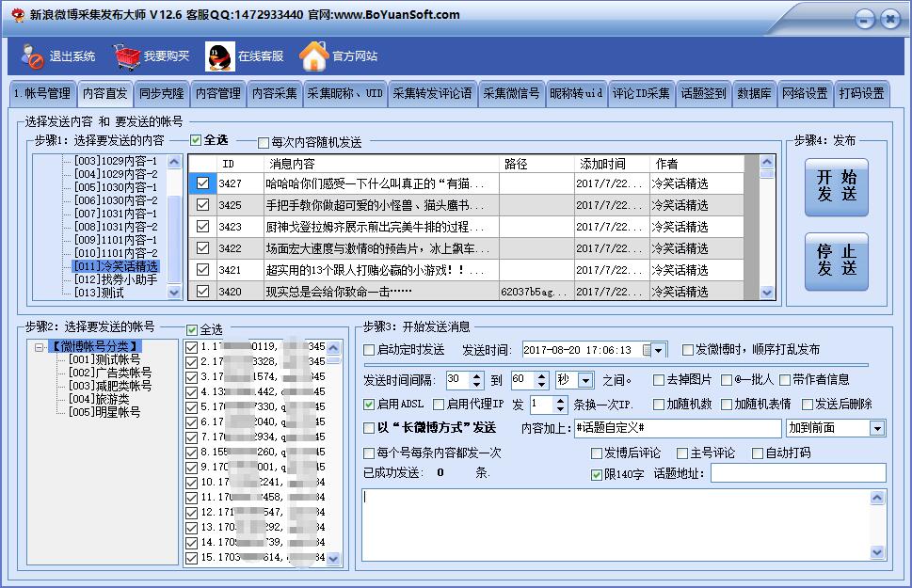Increase the interval minimum value 30
Screen dimensions: 912x588
pyautogui.click(x=477, y=376)
